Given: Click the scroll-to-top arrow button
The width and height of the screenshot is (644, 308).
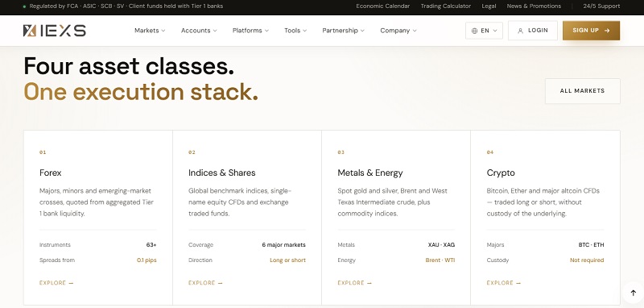Looking at the screenshot, I should point(633,293).
